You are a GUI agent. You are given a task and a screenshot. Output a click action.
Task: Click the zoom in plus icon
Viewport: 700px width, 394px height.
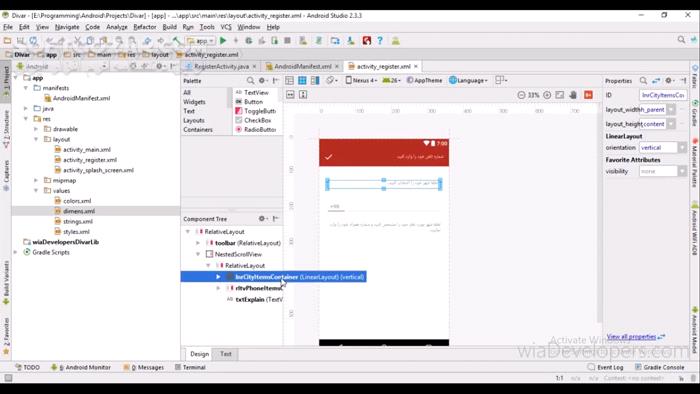547,95
